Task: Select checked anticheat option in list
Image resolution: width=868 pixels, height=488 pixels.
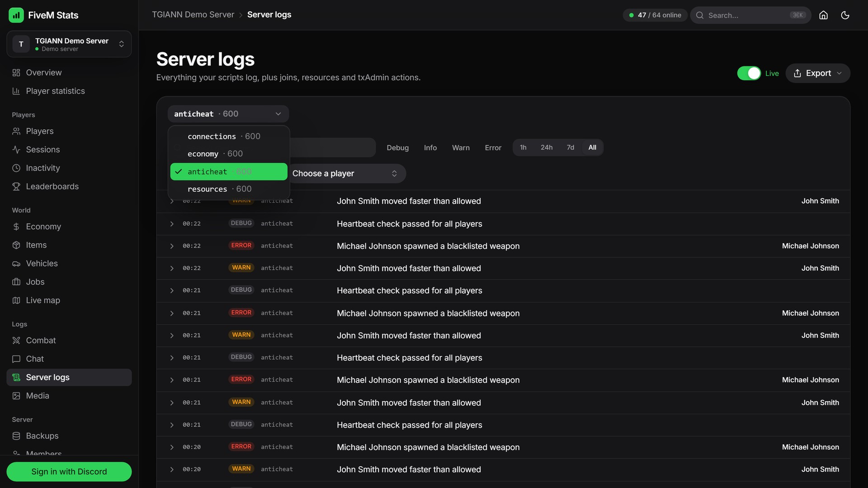Action: tap(229, 172)
